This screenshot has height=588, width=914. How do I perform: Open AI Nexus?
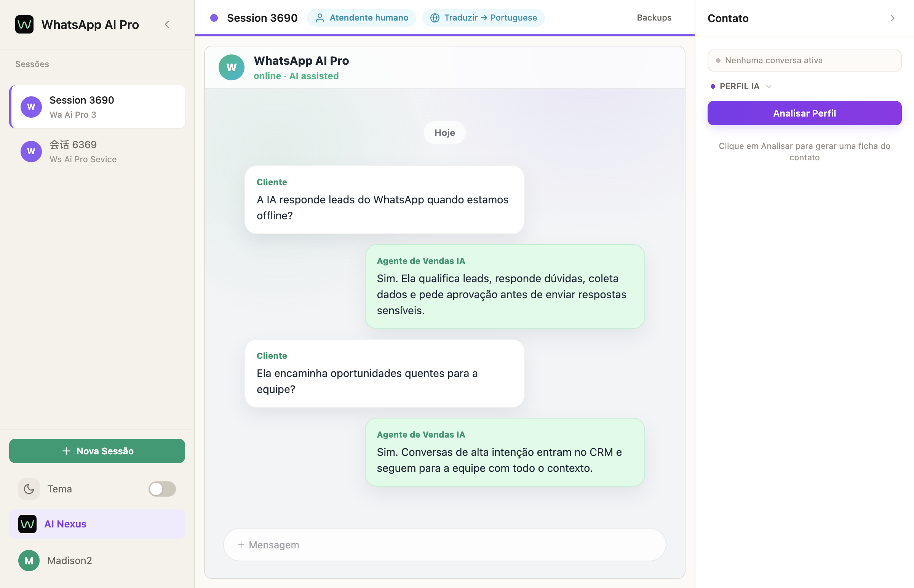click(97, 524)
